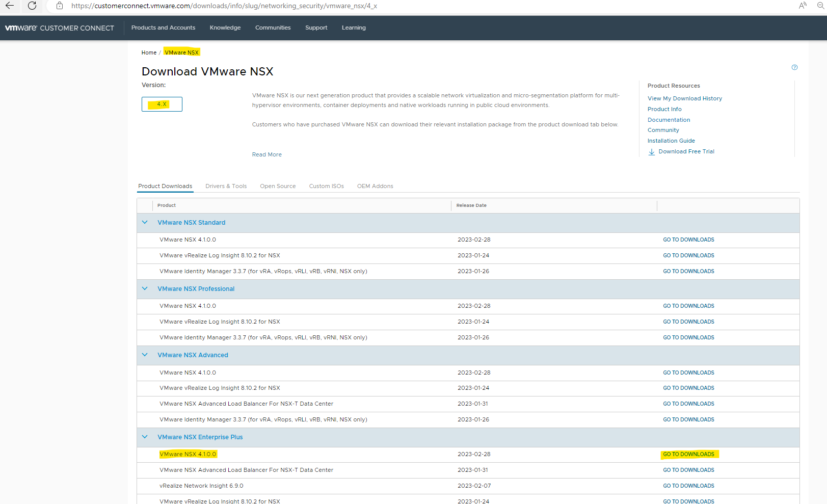The image size is (827, 504).
Task: Click the zoom magnifier icon in address bar
Action: coord(821,6)
